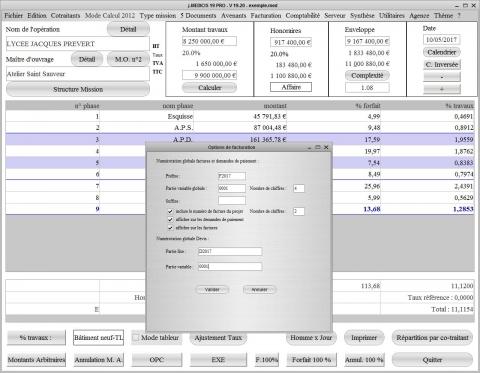Open the Type mission menu

(x=158, y=16)
